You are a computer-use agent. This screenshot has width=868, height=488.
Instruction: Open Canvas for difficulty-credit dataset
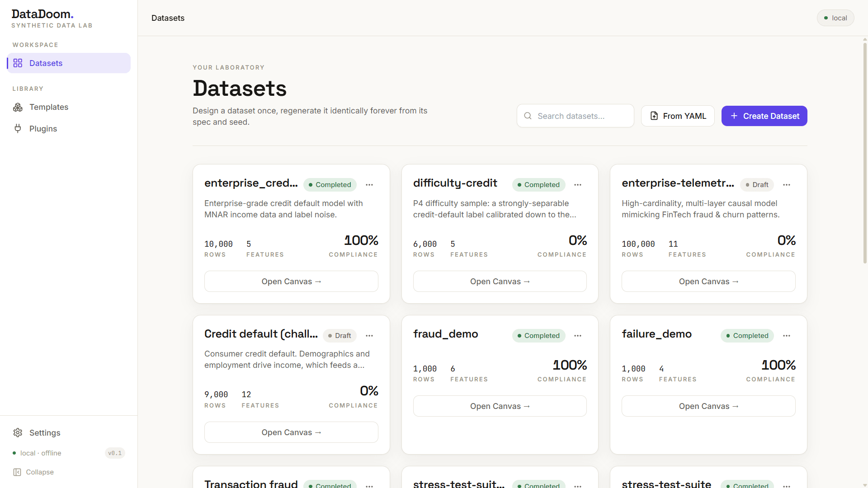coord(500,282)
